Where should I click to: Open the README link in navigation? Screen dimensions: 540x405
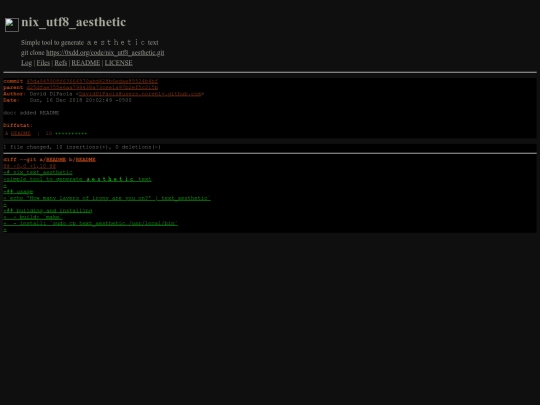[x=86, y=63]
